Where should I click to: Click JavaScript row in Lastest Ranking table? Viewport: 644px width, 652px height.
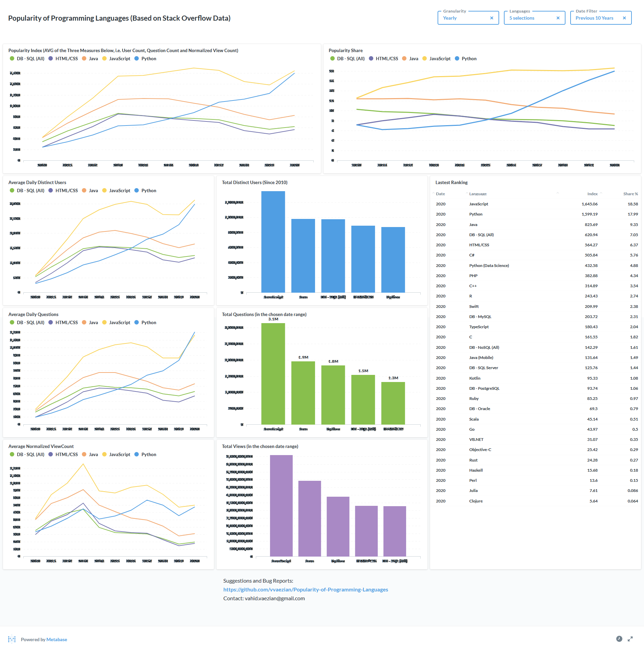click(x=535, y=204)
